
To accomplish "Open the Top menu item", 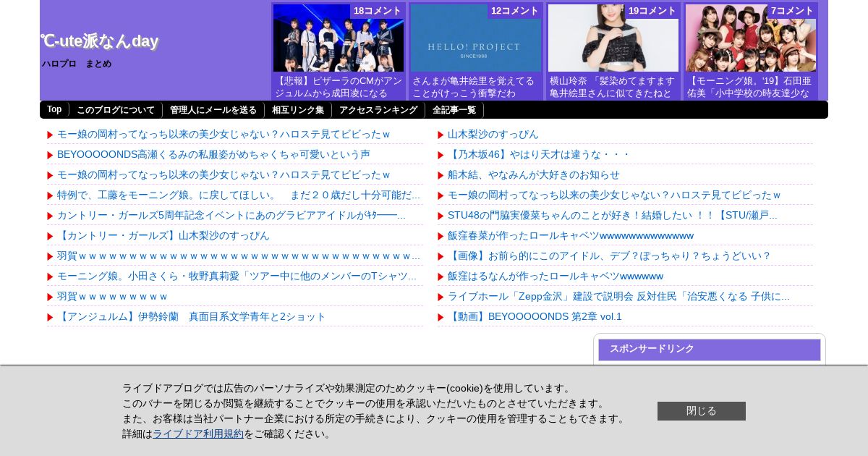I will (x=54, y=109).
